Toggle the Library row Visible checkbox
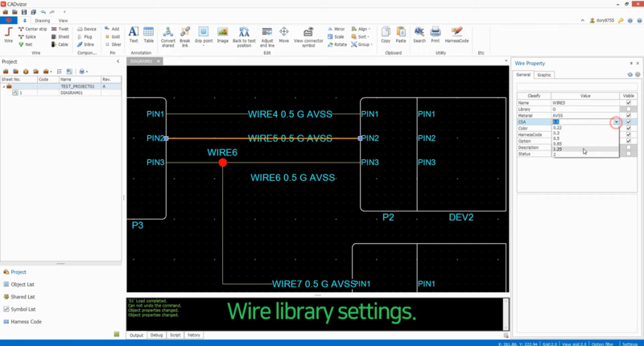Image resolution: width=644 pixels, height=346 pixels. [629, 109]
